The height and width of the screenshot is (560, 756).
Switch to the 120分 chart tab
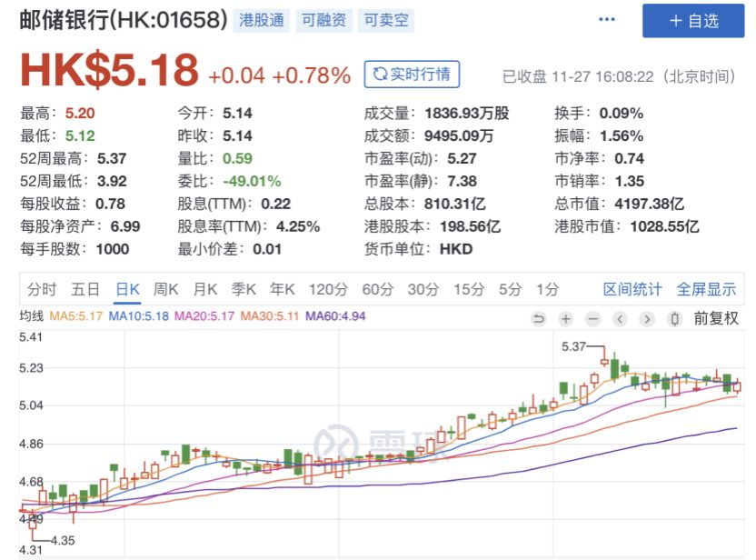[328, 289]
